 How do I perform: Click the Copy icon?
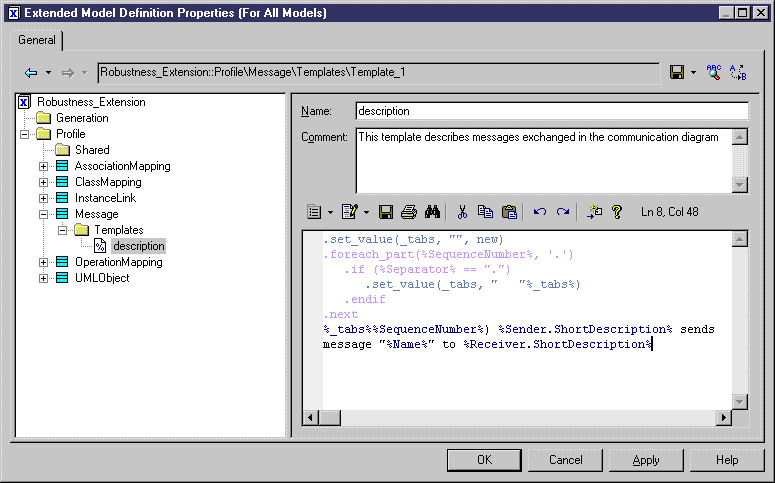(x=485, y=212)
